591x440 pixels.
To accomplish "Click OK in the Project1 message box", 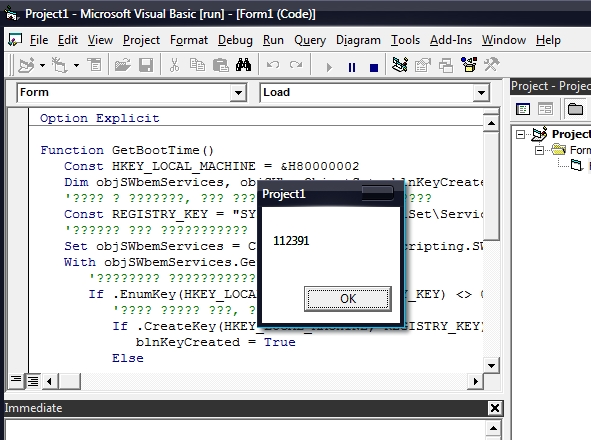I will [348, 299].
